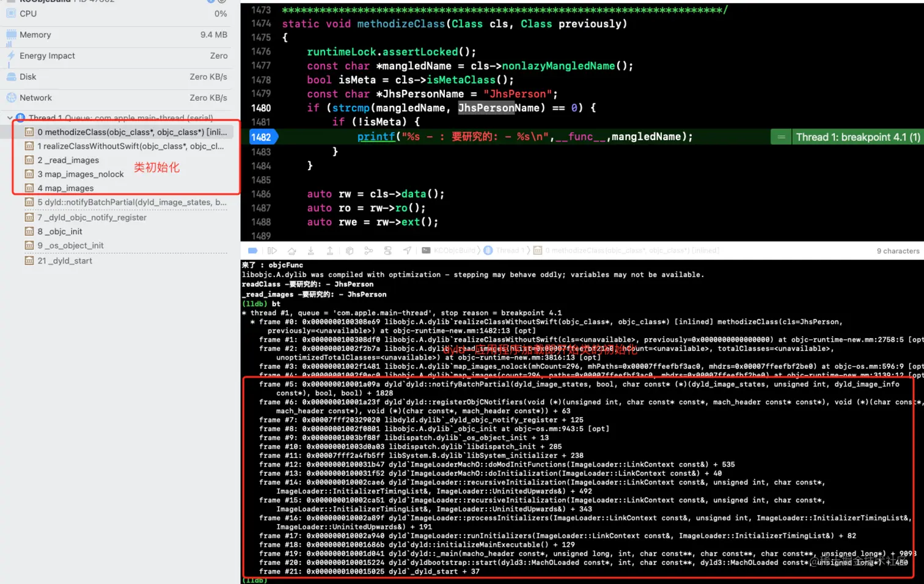Select frame 5 dyld::notifyBatchPartial
The width and height of the screenshot is (924, 584).
click(x=125, y=202)
